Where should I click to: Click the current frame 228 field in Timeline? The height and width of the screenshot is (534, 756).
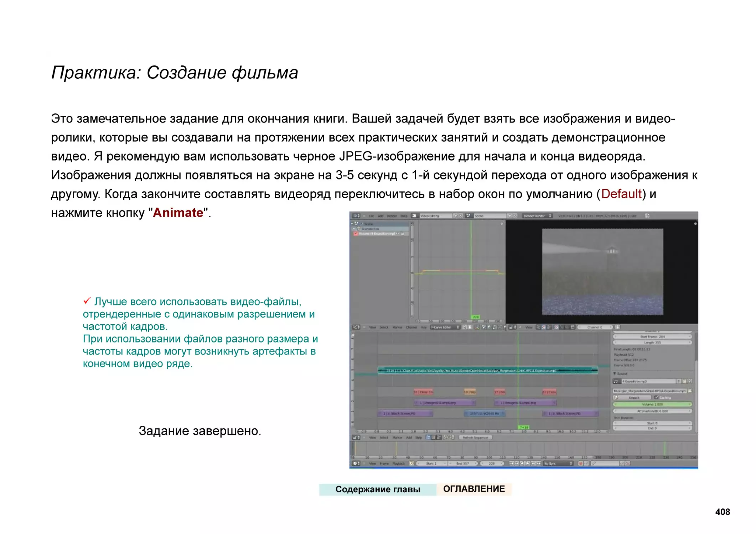click(x=492, y=464)
